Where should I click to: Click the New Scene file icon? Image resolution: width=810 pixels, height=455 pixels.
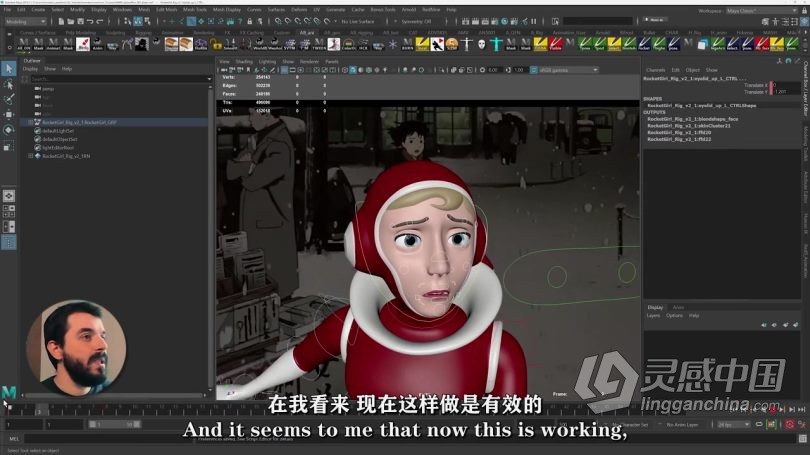(61, 21)
